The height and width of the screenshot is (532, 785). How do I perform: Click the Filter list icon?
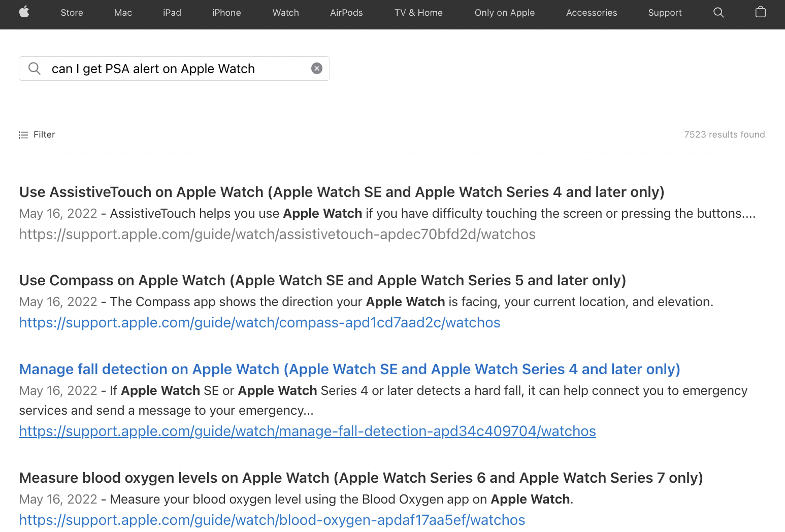[23, 135]
